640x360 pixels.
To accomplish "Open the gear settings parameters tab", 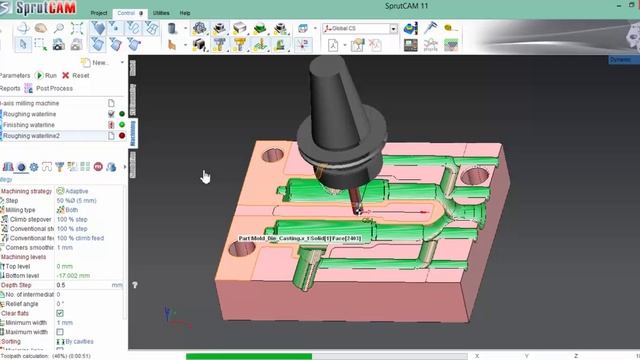I will (34, 167).
